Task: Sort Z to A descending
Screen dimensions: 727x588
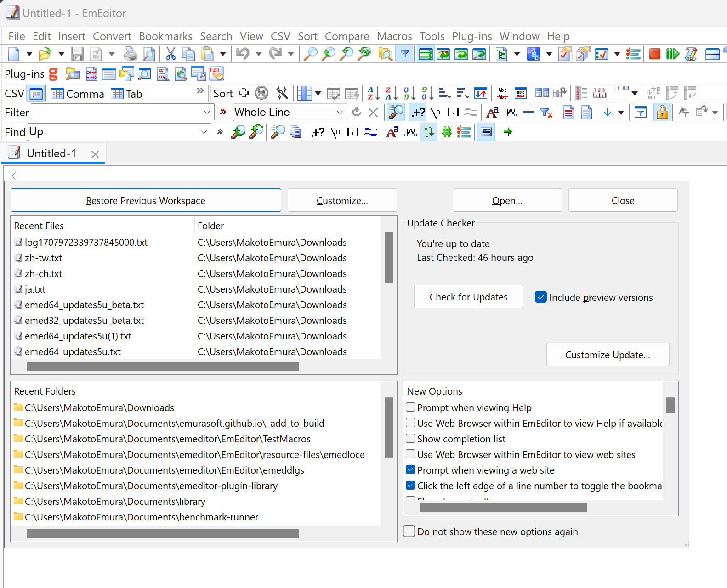Action: pos(391,94)
